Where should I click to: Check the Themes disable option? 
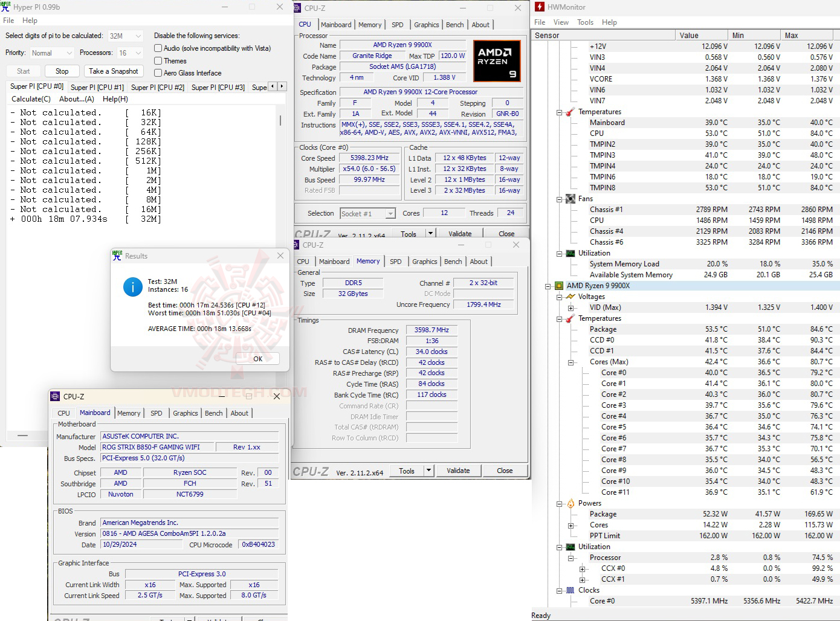click(158, 60)
